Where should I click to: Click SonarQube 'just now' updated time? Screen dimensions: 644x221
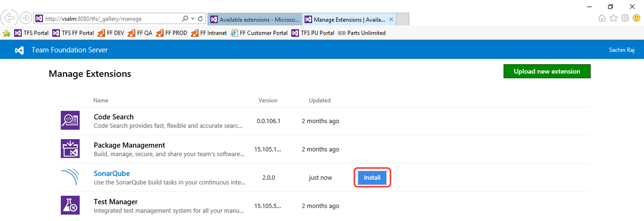pos(320,178)
